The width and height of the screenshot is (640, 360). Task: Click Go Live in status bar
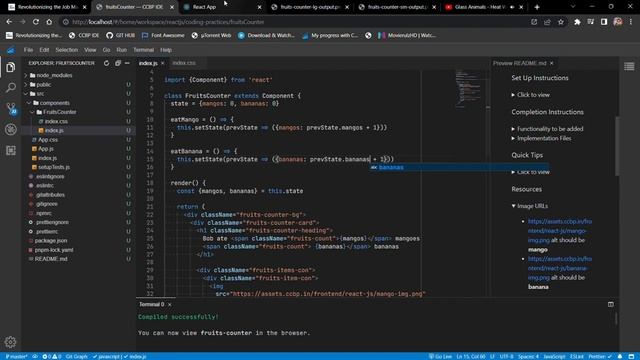point(440,356)
